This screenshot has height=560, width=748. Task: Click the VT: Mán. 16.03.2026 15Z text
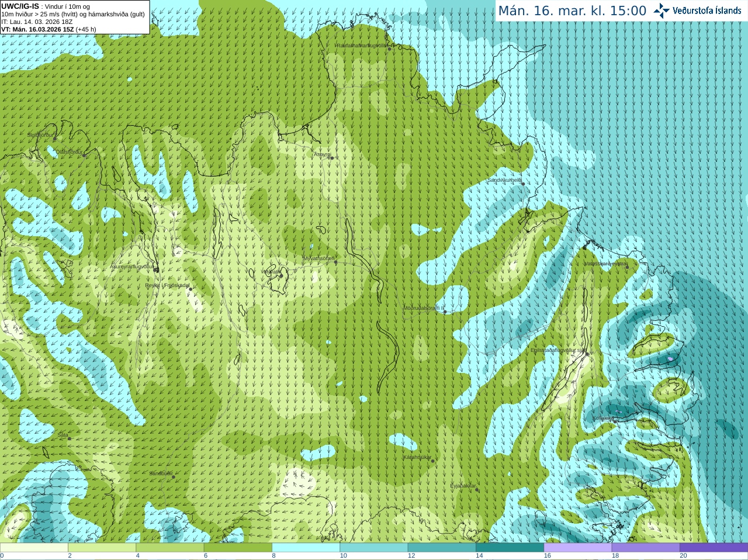37,29
